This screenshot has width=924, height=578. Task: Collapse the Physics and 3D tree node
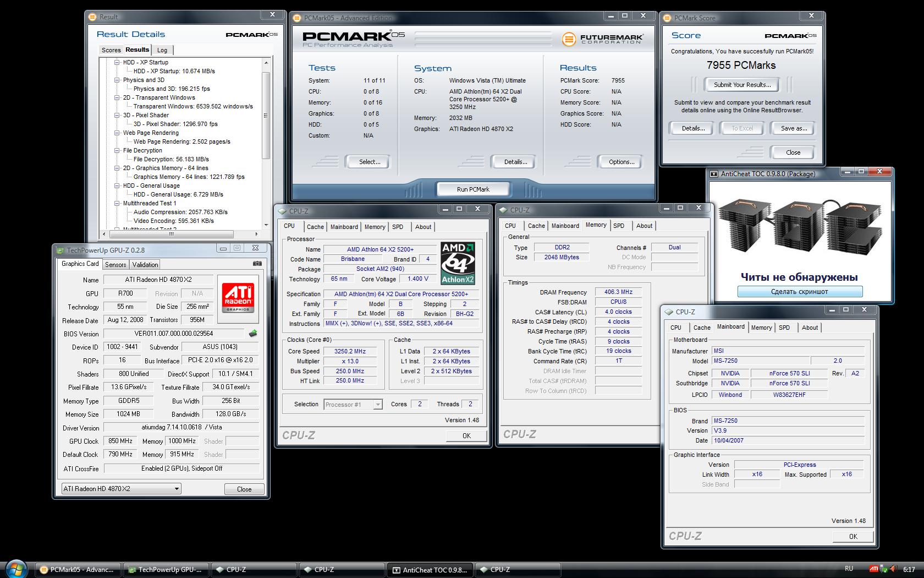[117, 80]
